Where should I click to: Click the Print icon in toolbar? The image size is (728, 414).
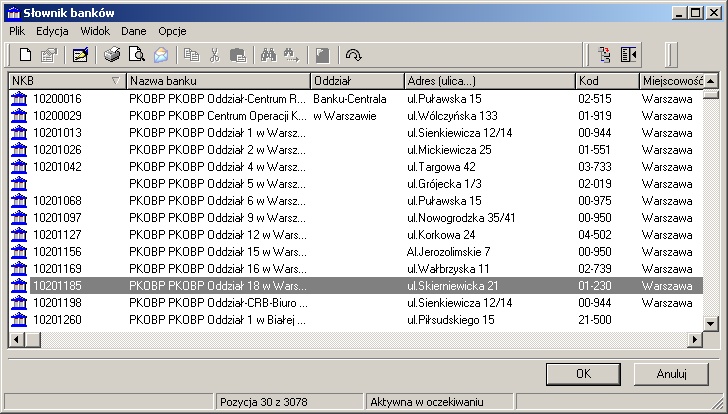[111, 55]
